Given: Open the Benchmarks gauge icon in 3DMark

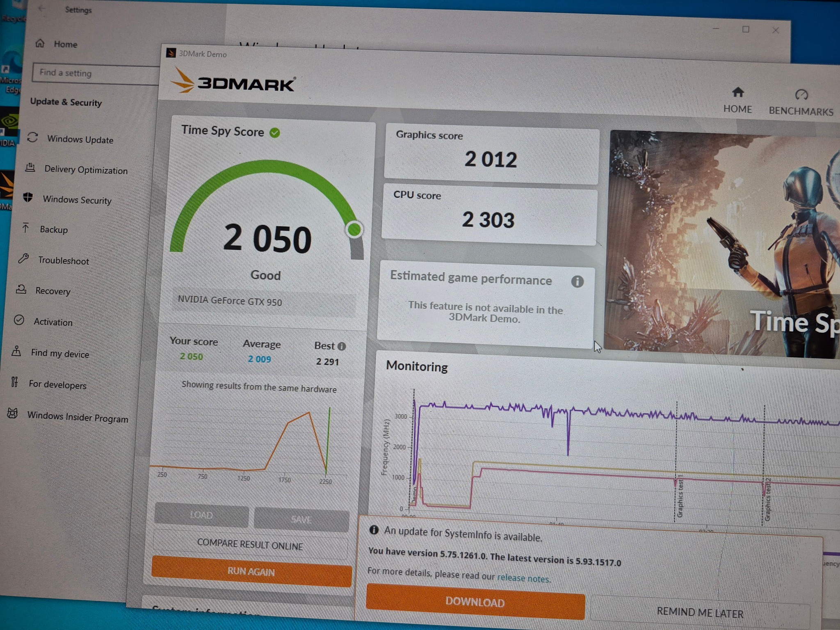Looking at the screenshot, I should tap(801, 95).
